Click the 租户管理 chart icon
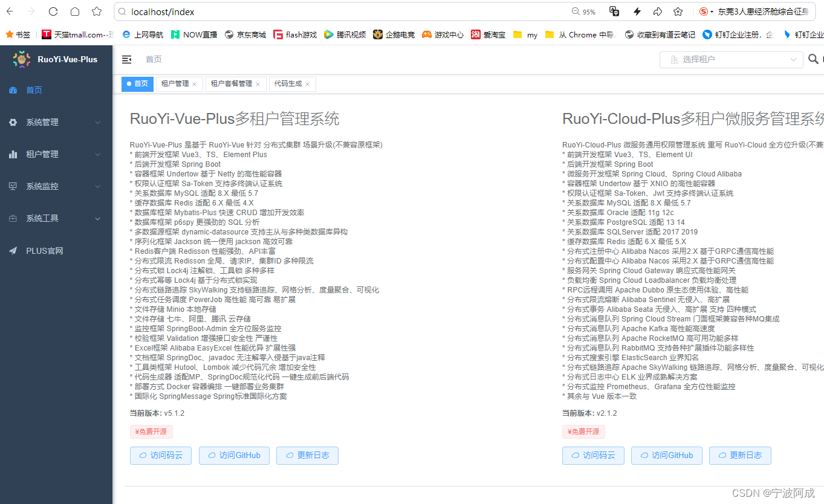The width and height of the screenshot is (824, 504). click(13, 154)
